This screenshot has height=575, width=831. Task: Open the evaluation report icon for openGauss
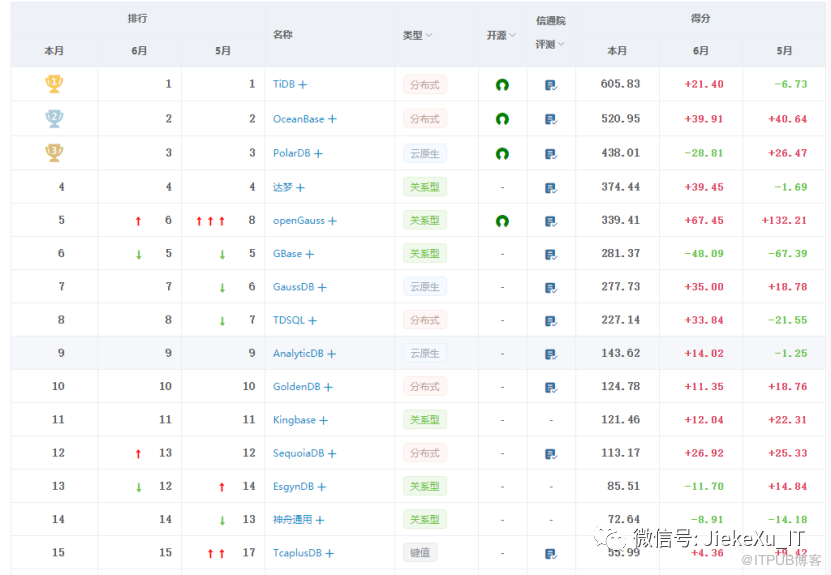551,221
